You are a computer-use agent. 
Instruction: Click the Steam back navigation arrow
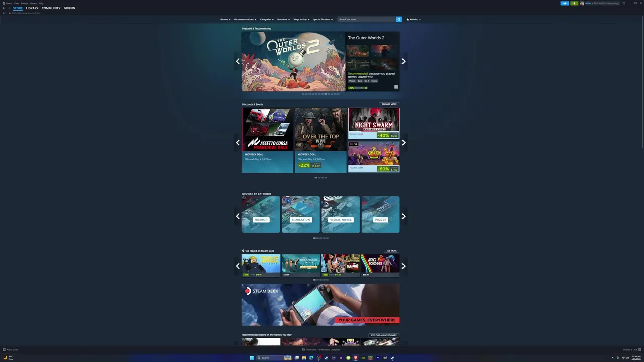(x=4, y=8)
